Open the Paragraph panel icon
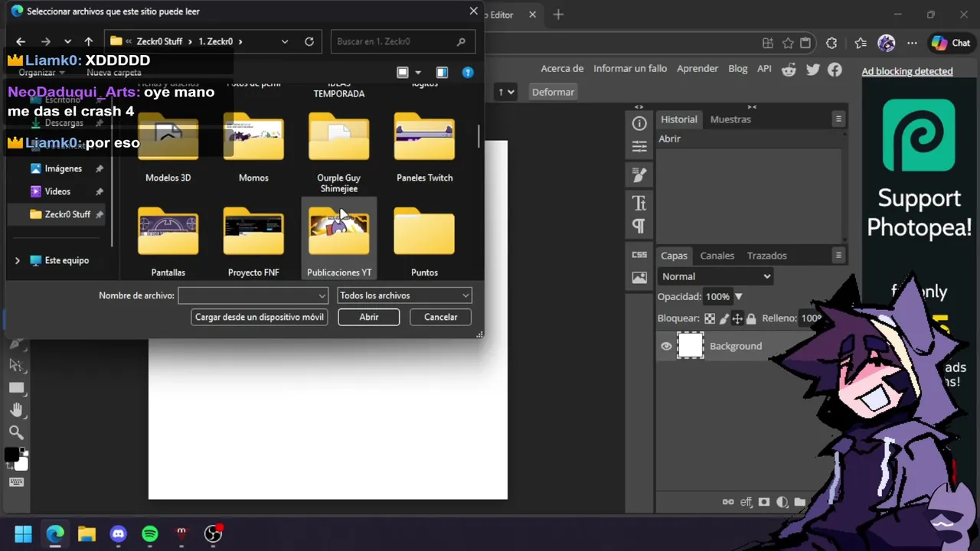Image resolution: width=980 pixels, height=551 pixels. [639, 226]
